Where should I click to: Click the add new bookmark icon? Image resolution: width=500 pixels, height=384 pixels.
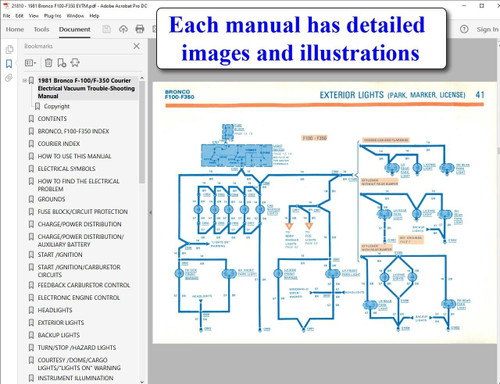[x=62, y=63]
